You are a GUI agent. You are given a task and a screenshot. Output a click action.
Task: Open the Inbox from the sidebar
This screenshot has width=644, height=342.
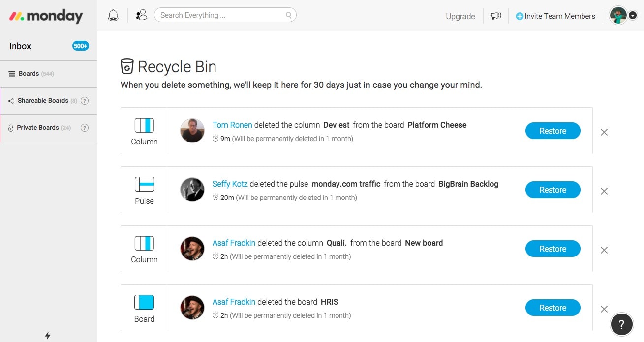(x=20, y=46)
